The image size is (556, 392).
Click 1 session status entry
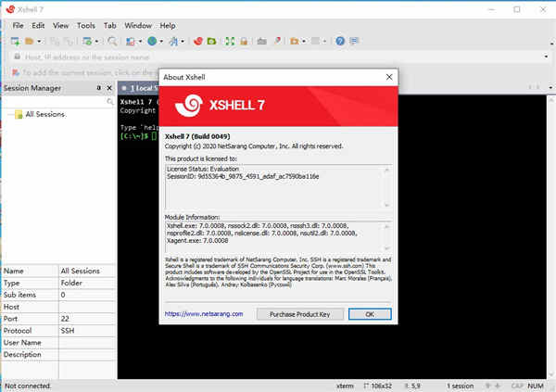[460, 386]
